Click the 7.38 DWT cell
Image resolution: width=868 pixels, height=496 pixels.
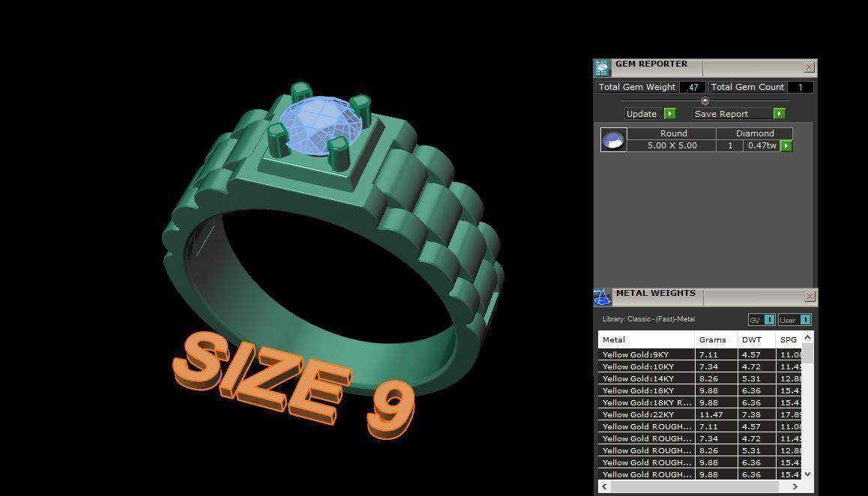(x=757, y=414)
